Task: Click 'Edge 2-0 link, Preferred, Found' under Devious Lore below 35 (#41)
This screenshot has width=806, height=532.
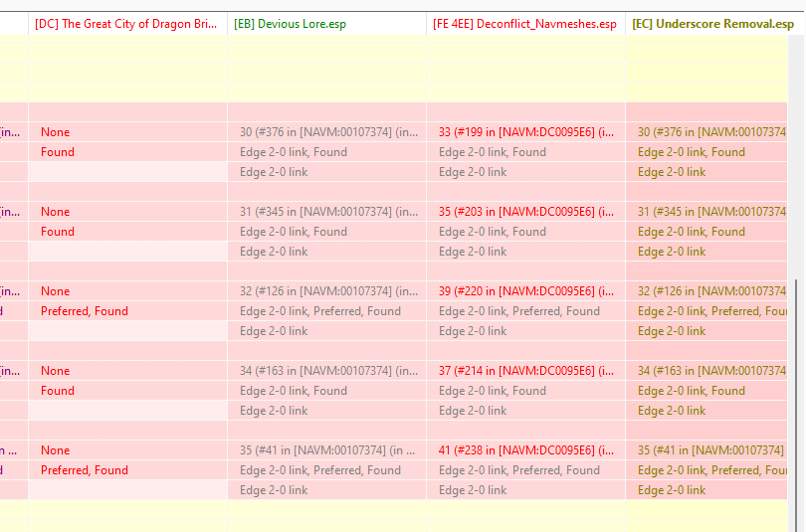Action: 319,471
